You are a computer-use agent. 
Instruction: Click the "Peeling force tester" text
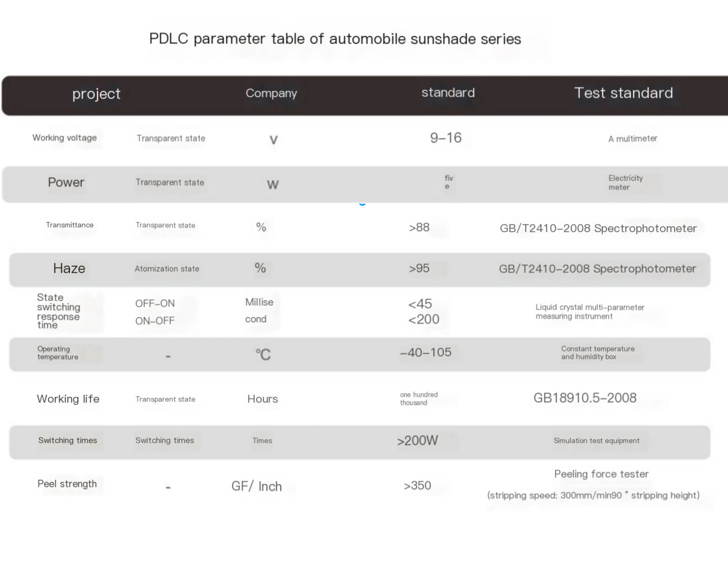click(x=601, y=474)
